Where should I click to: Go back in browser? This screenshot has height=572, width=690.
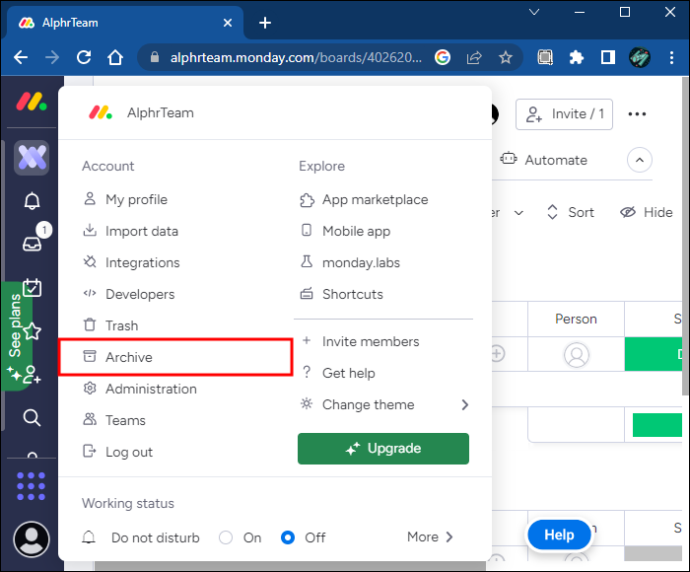20,57
